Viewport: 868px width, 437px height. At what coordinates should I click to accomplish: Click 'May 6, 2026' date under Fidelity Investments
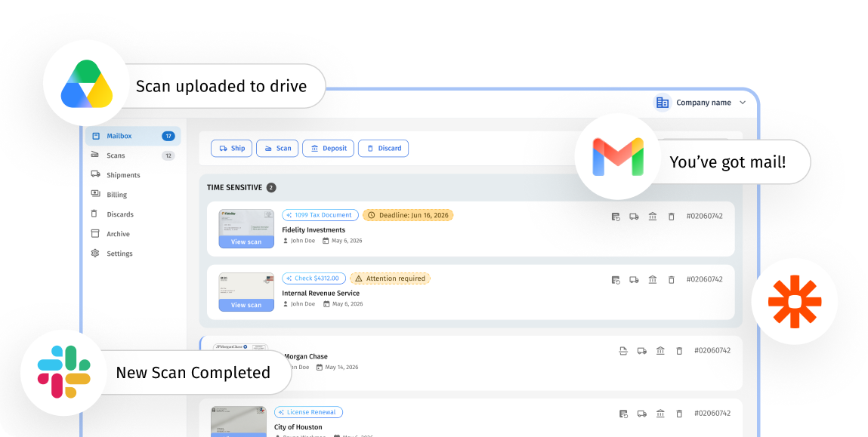[x=347, y=241]
